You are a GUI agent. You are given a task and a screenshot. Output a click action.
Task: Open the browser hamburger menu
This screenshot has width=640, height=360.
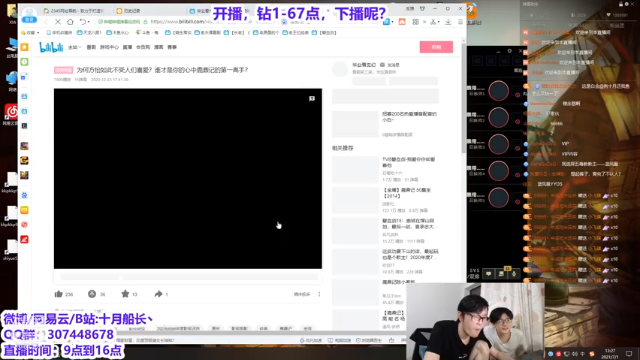tap(460, 22)
